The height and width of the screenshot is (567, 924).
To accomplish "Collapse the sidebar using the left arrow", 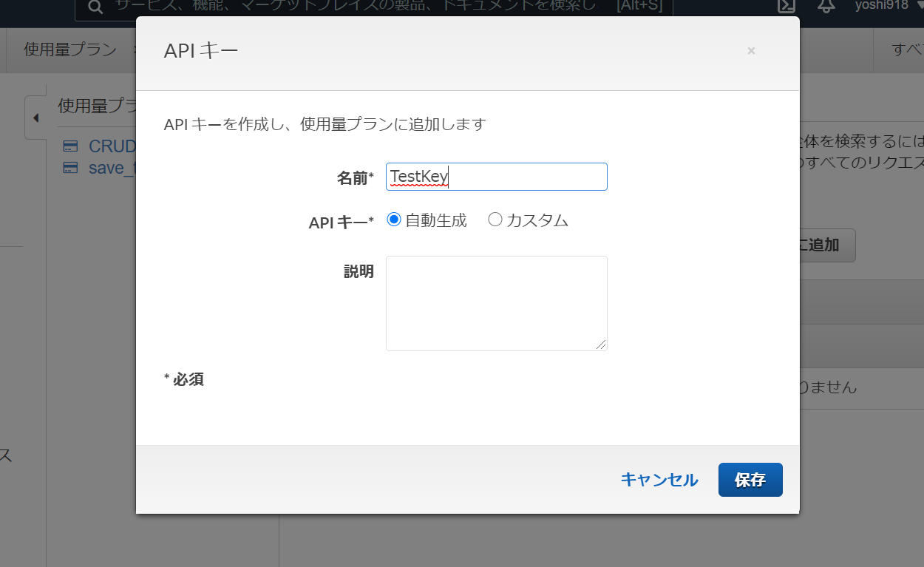I will tap(35, 118).
